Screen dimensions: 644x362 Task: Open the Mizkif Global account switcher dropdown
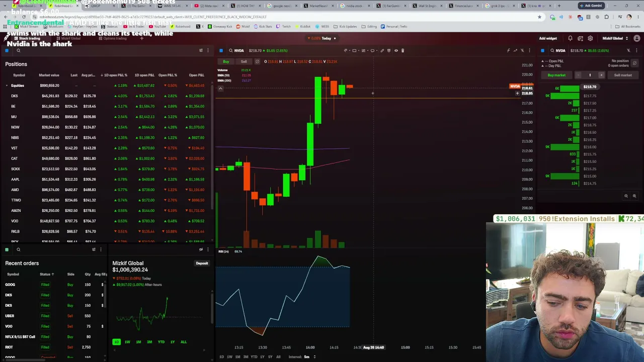coord(616,38)
